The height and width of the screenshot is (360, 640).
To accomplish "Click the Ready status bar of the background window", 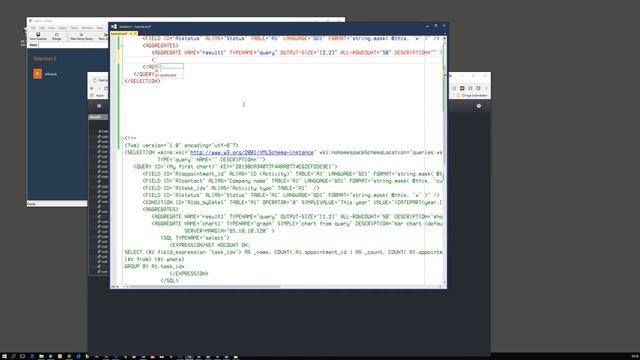I will (57, 204).
